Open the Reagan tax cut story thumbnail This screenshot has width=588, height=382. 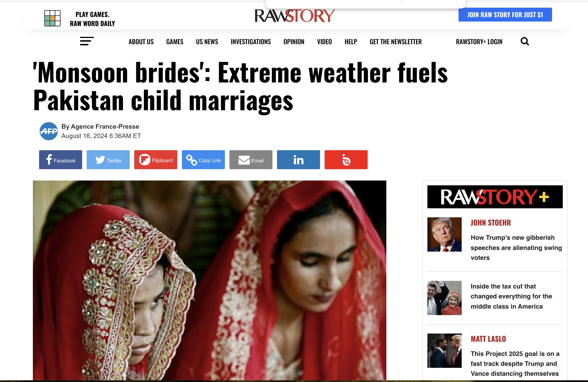444,298
